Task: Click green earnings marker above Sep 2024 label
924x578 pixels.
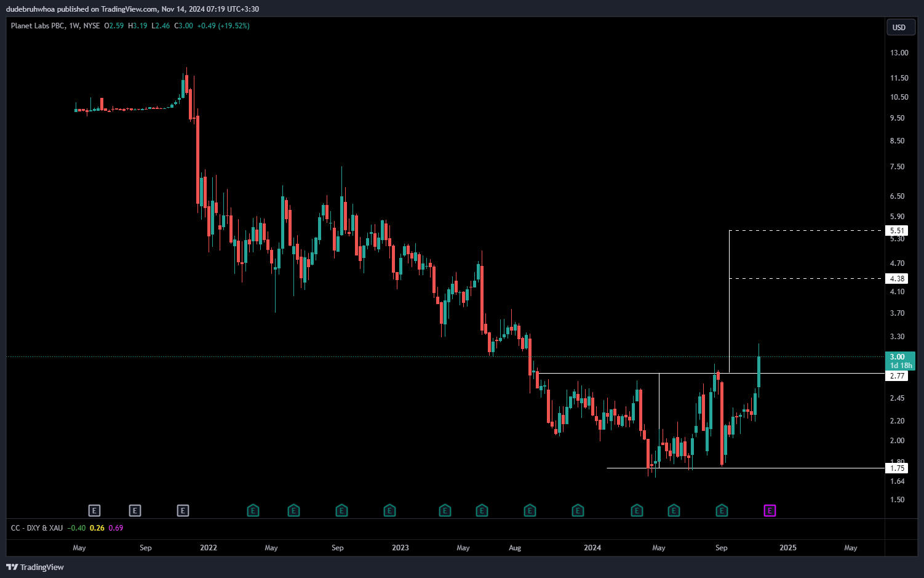Action: pyautogui.click(x=722, y=510)
